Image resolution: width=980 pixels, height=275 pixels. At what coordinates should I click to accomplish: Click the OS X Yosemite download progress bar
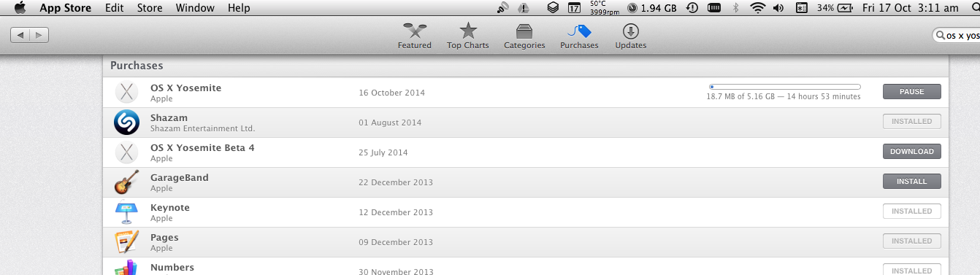(785, 87)
